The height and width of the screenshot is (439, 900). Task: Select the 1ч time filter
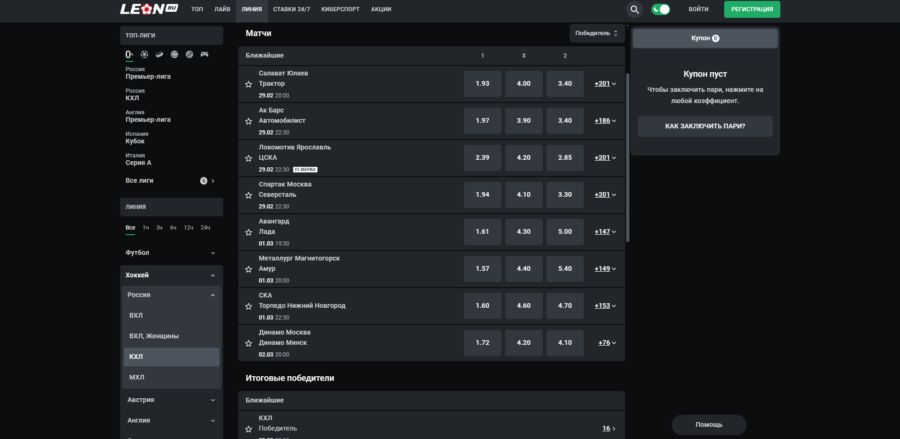[x=145, y=227]
